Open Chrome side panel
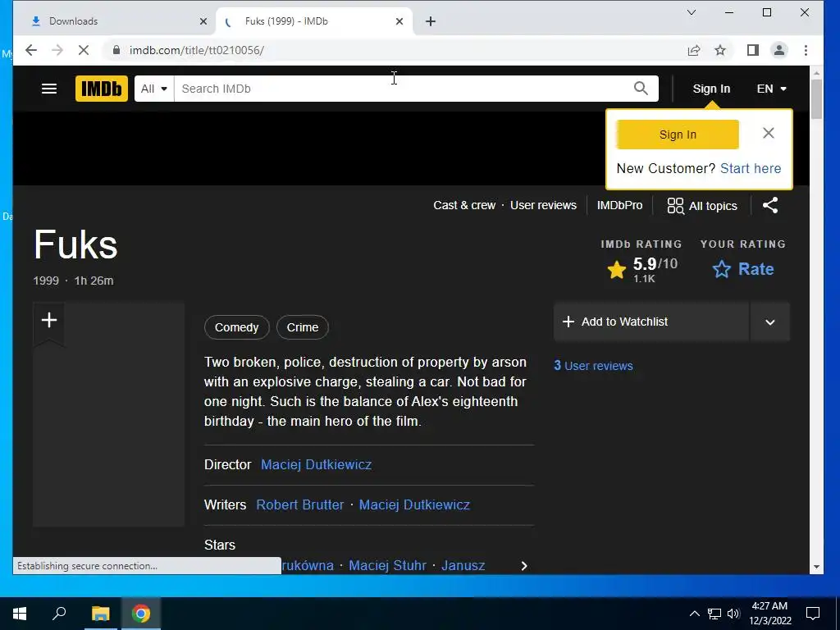This screenshot has height=630, width=840. tap(753, 50)
